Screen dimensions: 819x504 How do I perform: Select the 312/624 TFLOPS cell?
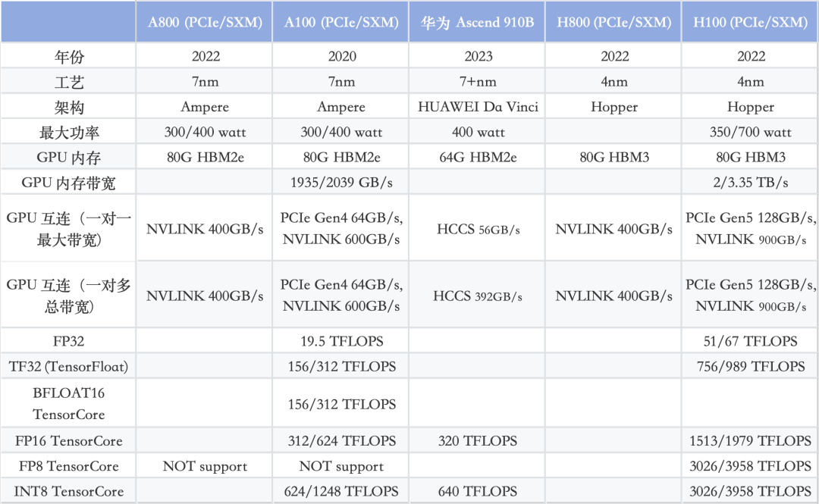coord(341,441)
